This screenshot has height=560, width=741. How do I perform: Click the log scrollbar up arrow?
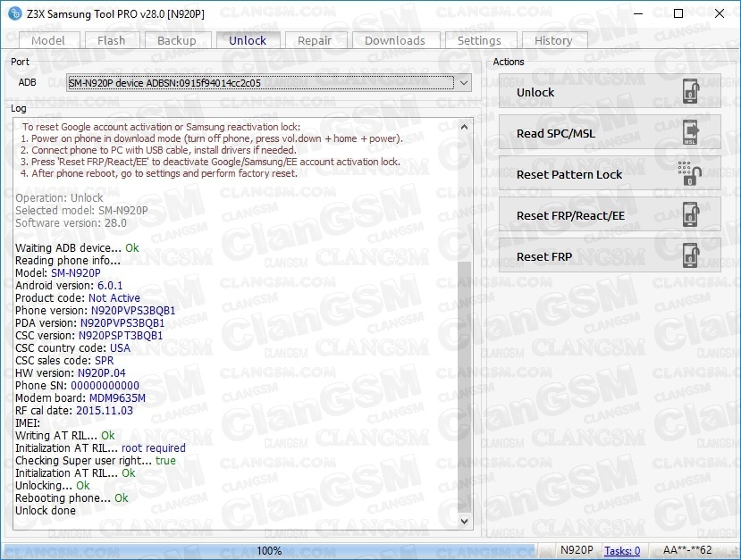[465, 127]
